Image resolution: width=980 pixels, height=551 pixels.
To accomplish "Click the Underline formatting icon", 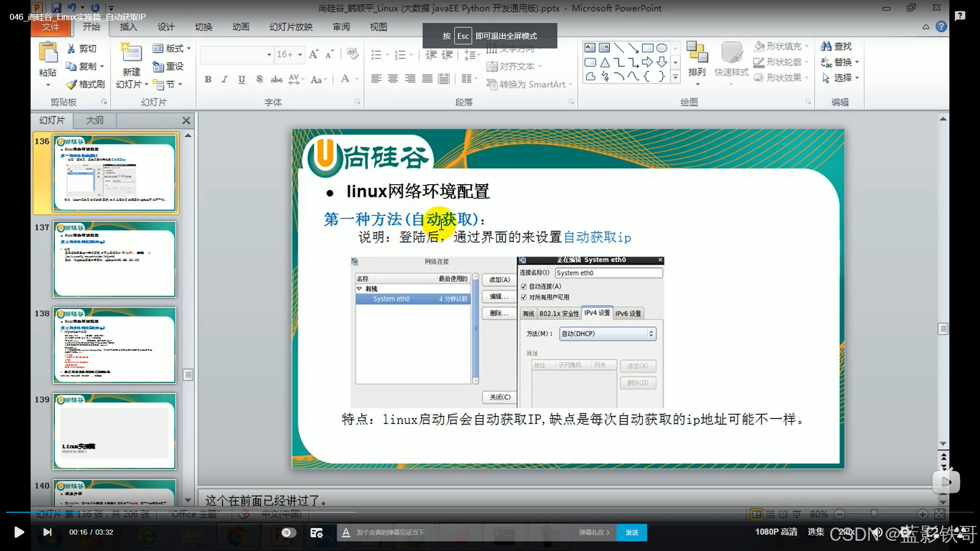I will [242, 79].
